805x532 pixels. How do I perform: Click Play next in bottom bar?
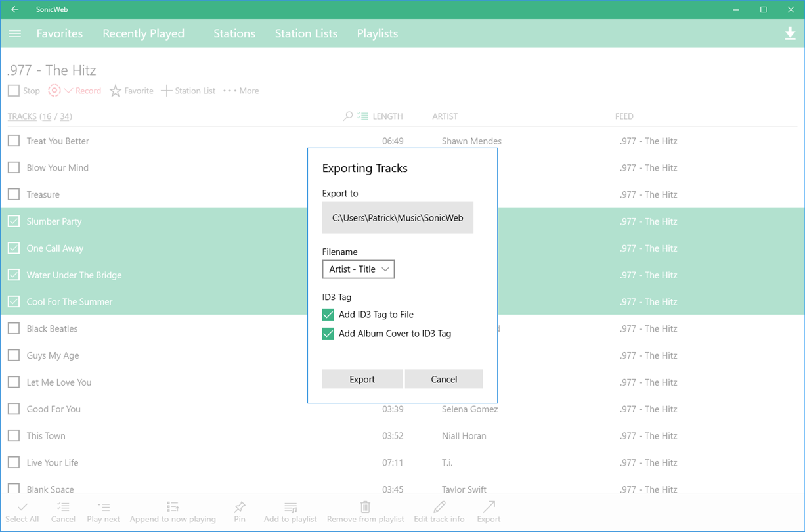(104, 512)
